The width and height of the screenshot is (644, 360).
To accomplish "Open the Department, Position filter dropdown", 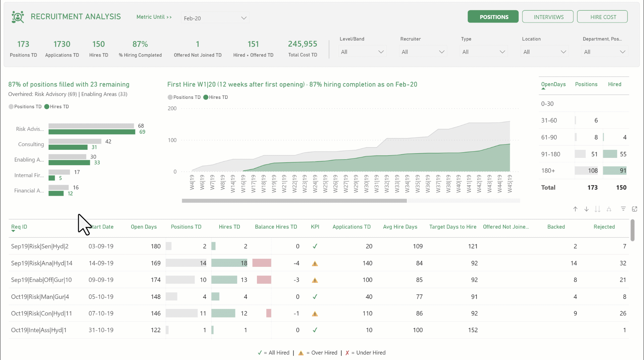I will 604,52.
